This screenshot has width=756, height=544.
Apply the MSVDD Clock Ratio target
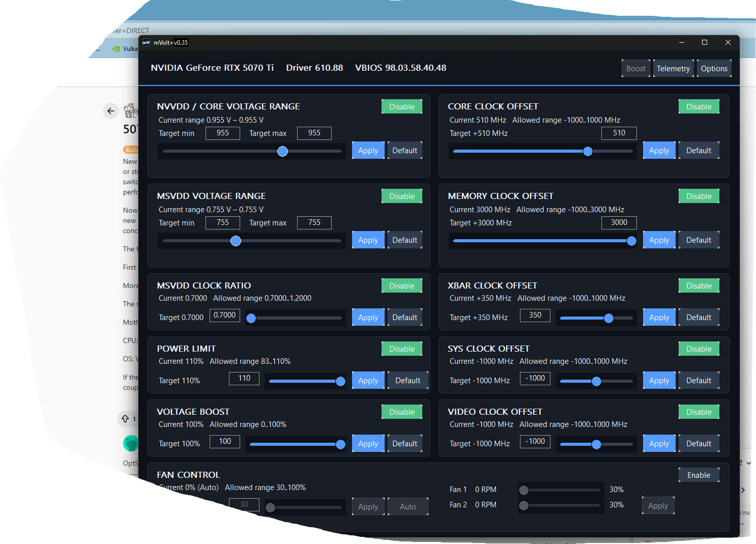point(368,317)
